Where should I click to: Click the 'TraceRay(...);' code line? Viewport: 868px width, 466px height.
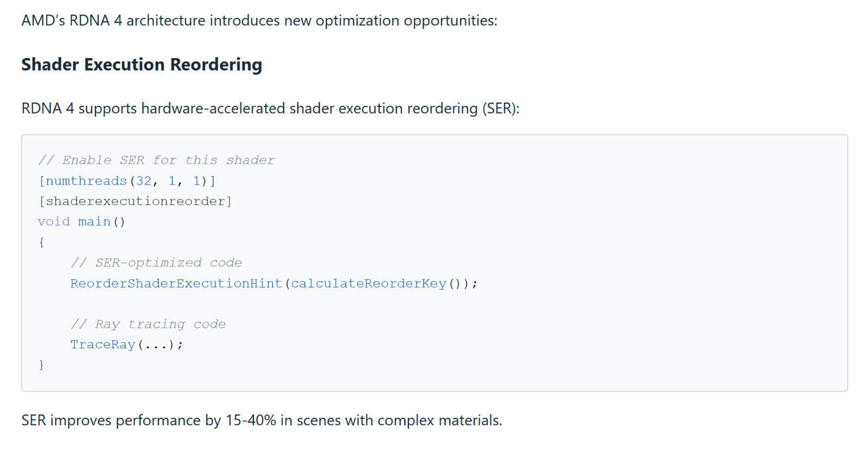[x=127, y=345]
